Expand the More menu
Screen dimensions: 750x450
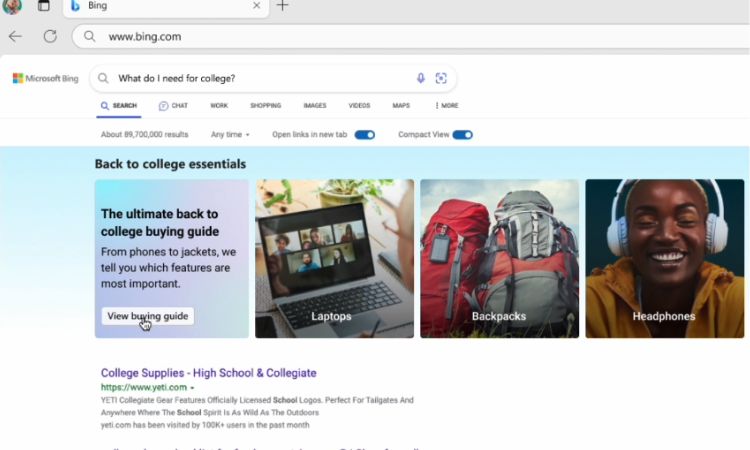446,106
